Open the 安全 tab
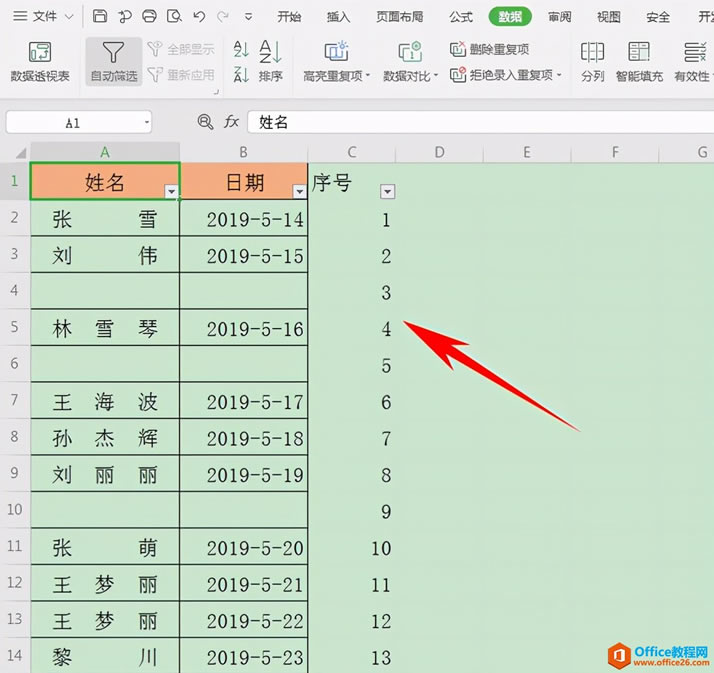The width and height of the screenshot is (714, 673). tap(658, 17)
